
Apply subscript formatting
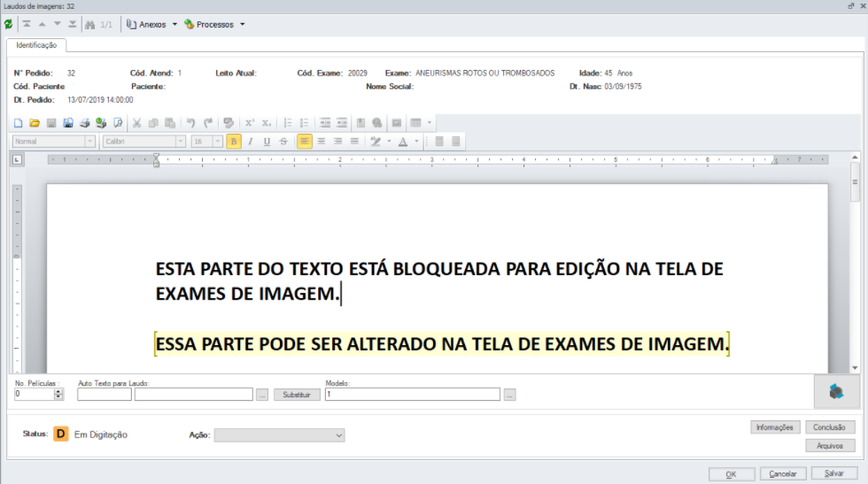pyautogui.click(x=267, y=123)
